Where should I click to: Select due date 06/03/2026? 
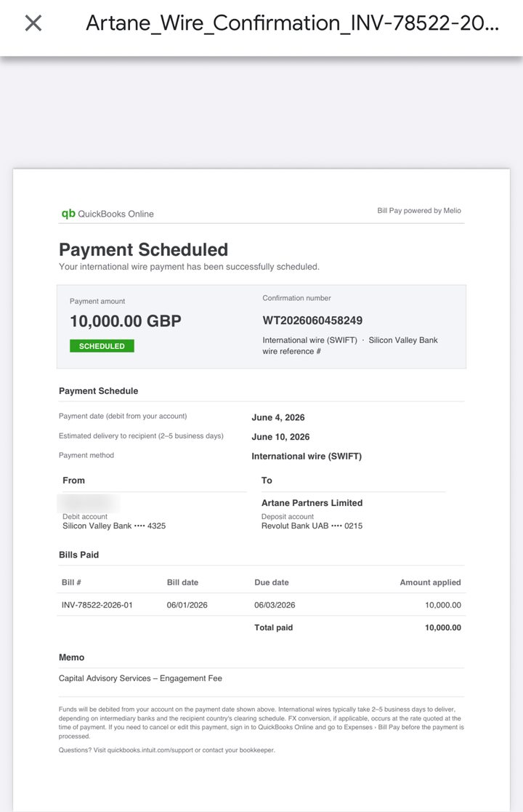pos(275,606)
